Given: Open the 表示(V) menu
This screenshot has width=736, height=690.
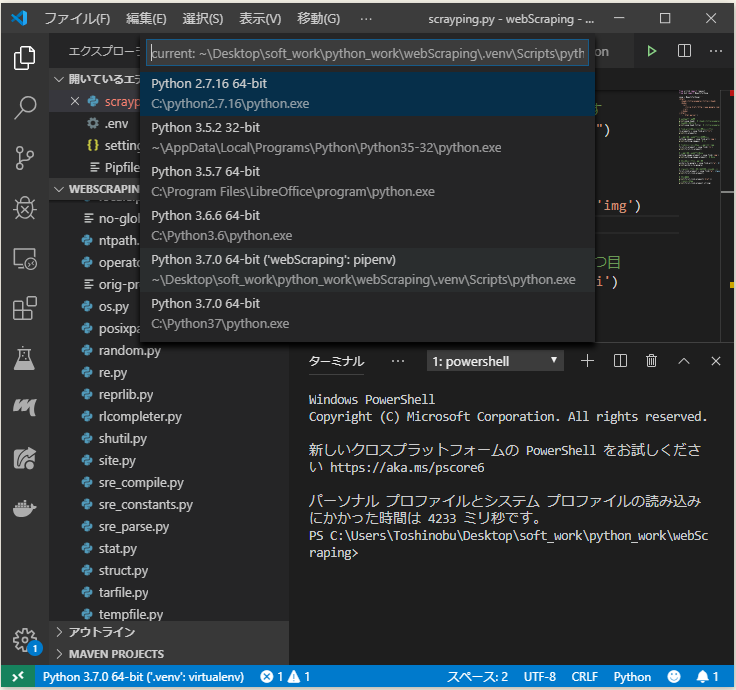Looking at the screenshot, I should pyautogui.click(x=260, y=19).
